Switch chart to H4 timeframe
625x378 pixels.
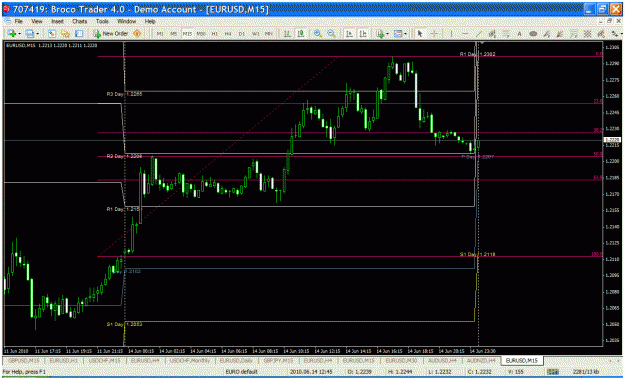(228, 34)
